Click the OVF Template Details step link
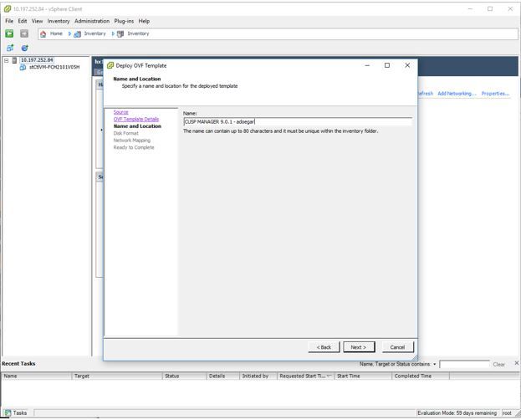The width and height of the screenshot is (521, 420). point(136,120)
